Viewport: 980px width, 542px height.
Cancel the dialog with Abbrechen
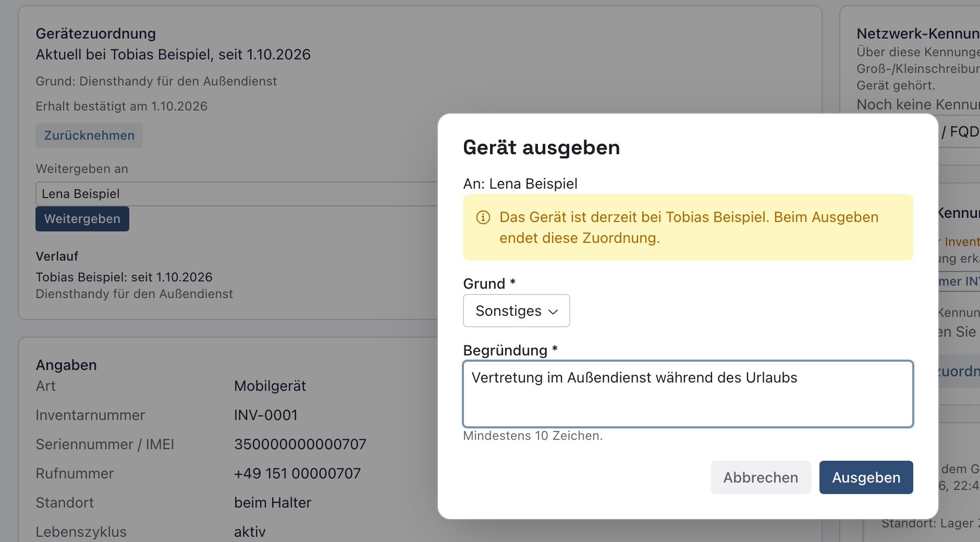point(761,477)
